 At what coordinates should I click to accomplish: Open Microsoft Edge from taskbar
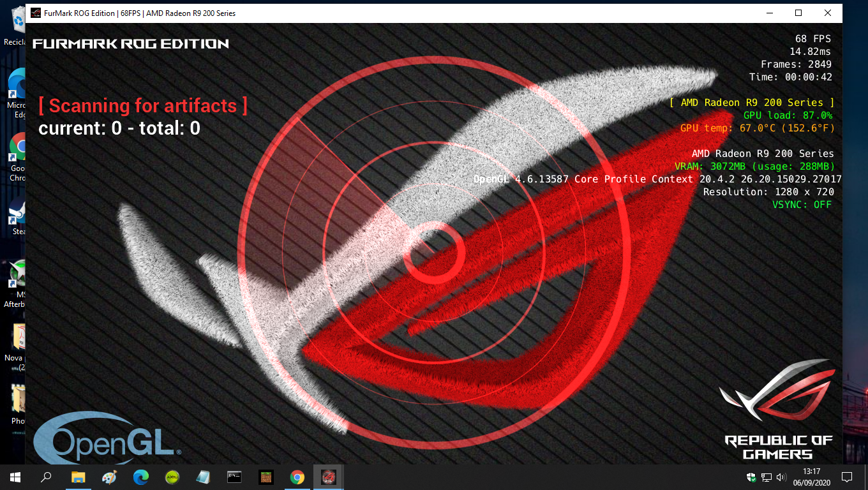pos(140,477)
